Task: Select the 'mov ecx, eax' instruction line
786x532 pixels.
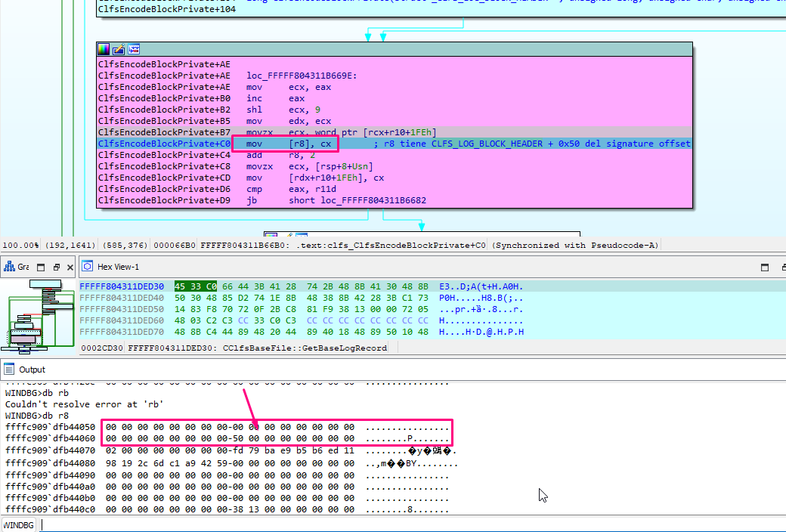Action: (289, 87)
